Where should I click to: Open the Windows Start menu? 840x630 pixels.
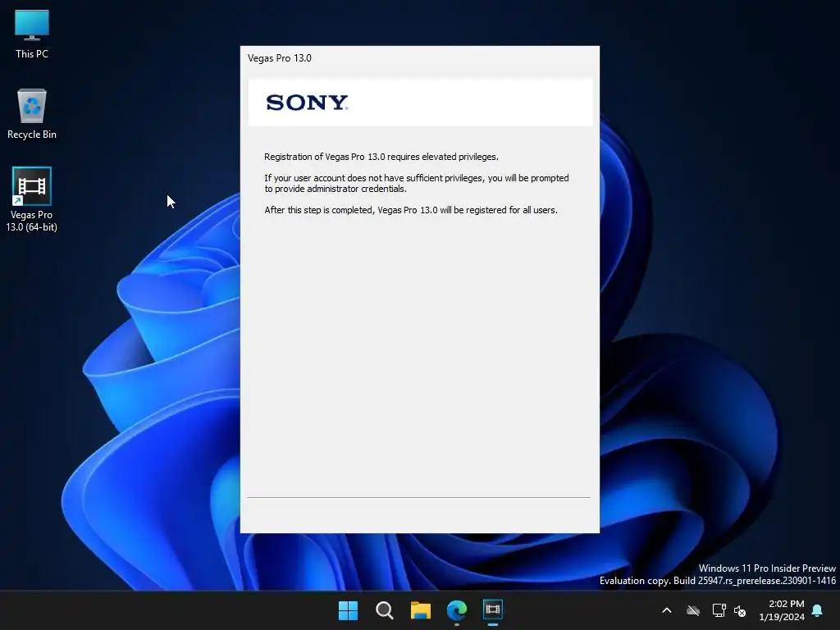[348, 610]
